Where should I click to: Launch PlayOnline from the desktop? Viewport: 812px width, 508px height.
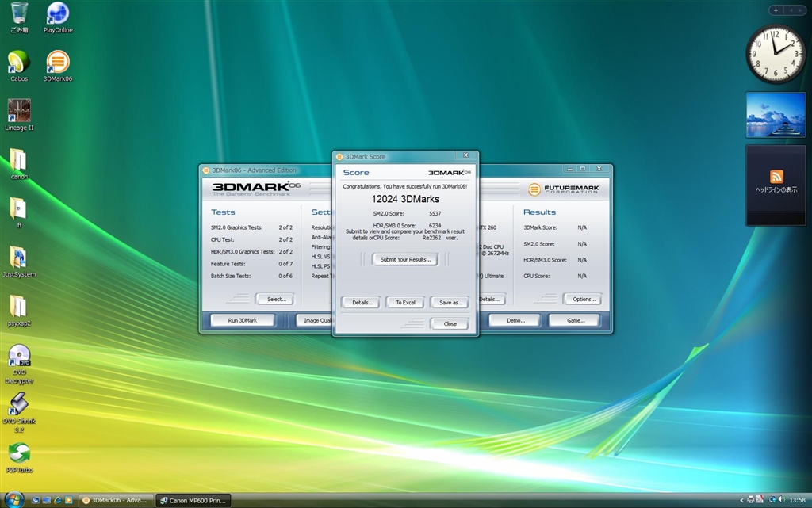[57, 13]
